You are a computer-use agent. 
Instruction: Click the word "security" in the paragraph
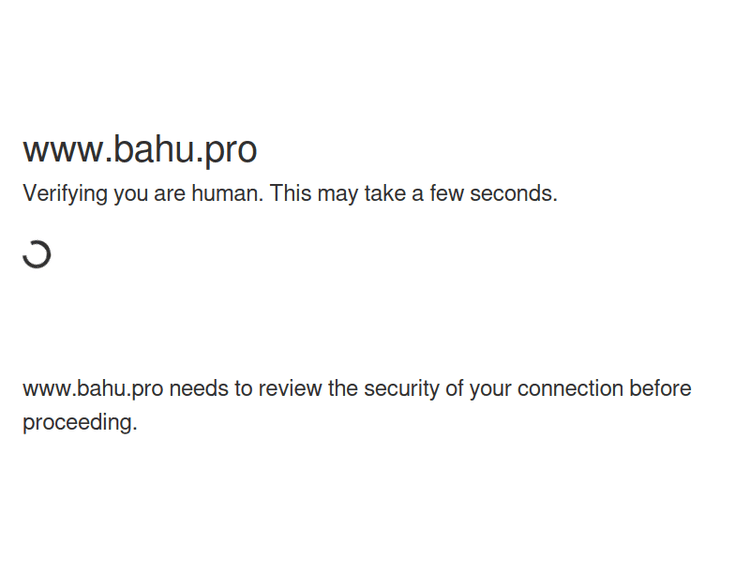[x=401, y=388]
